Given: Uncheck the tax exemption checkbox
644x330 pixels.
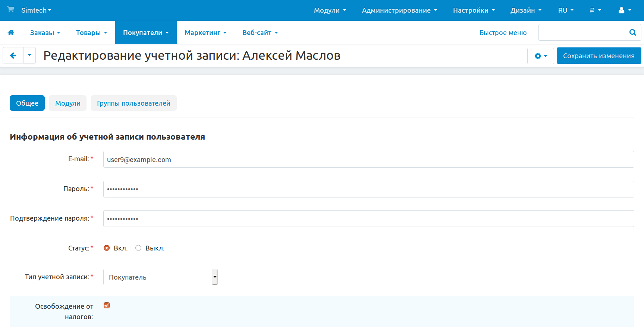Looking at the screenshot, I should (107, 305).
